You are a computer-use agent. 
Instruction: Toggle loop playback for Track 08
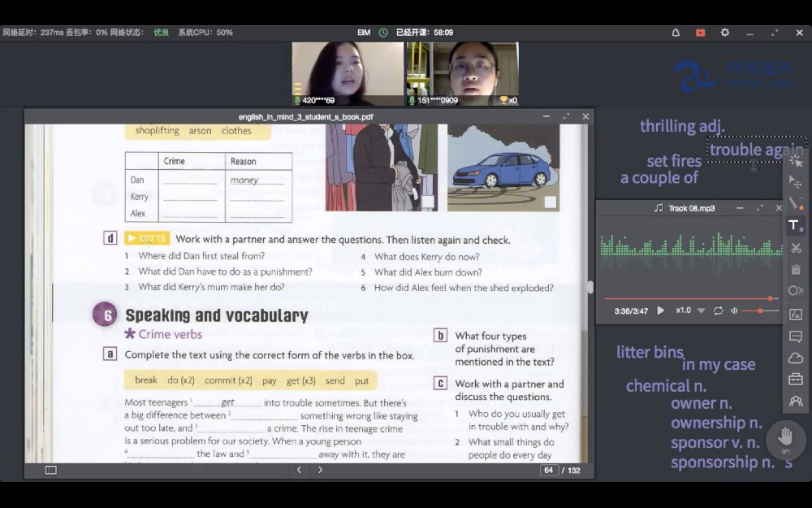[718, 310]
